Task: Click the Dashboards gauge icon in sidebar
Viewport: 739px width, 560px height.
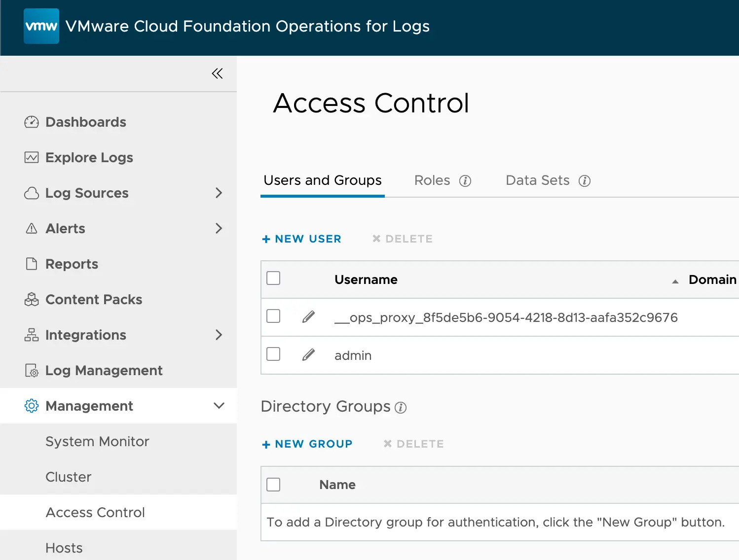Action: [31, 122]
